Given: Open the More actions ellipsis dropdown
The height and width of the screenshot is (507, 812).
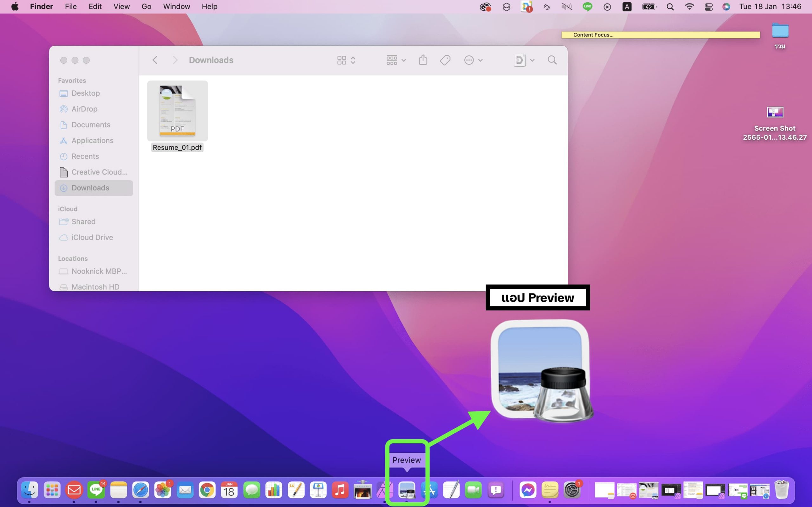Looking at the screenshot, I should [x=473, y=60].
